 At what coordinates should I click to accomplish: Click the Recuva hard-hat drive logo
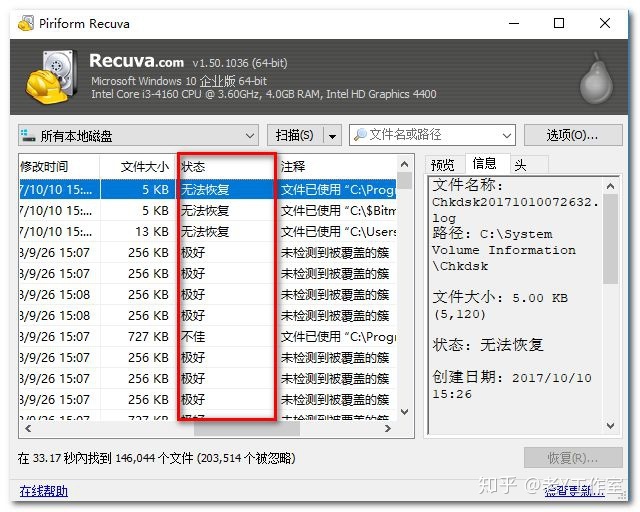52,77
